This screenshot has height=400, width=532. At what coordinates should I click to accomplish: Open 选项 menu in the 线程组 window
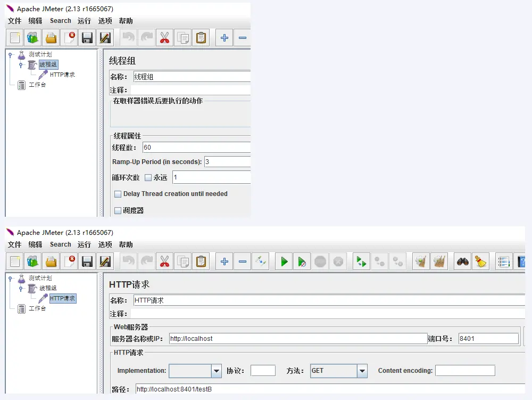pyautogui.click(x=105, y=21)
